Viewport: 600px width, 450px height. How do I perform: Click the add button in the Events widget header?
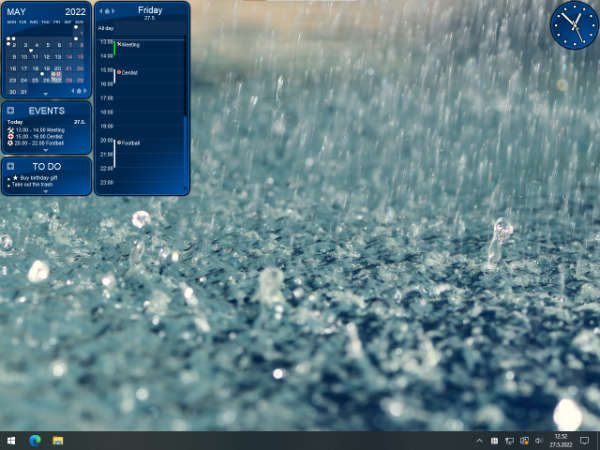pos(11,110)
